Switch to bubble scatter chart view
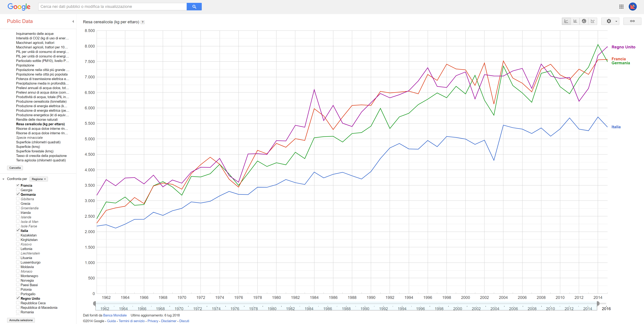 point(593,21)
